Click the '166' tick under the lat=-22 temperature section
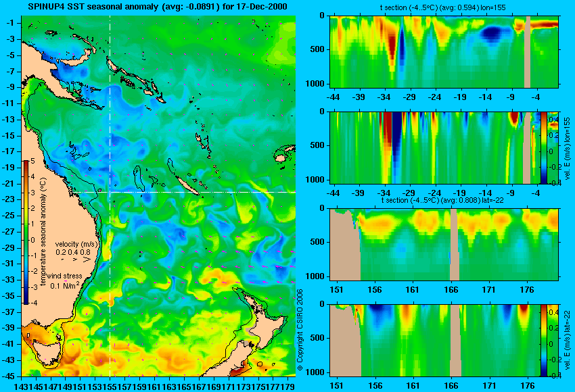575x392 pixels. click(451, 290)
